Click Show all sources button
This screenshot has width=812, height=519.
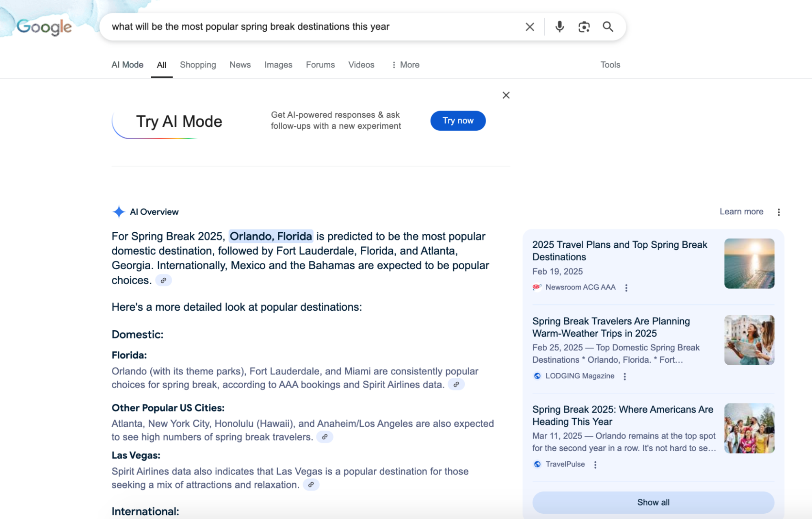653,502
